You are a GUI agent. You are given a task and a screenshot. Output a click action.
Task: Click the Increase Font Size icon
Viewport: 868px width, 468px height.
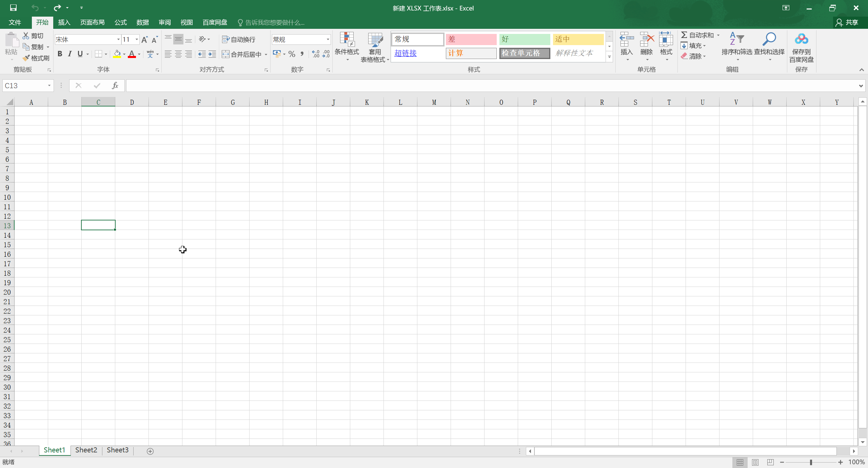[145, 40]
